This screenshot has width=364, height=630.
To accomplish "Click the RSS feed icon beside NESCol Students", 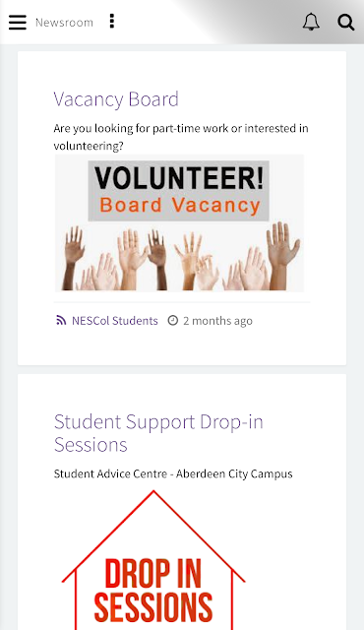I will [x=61, y=320].
